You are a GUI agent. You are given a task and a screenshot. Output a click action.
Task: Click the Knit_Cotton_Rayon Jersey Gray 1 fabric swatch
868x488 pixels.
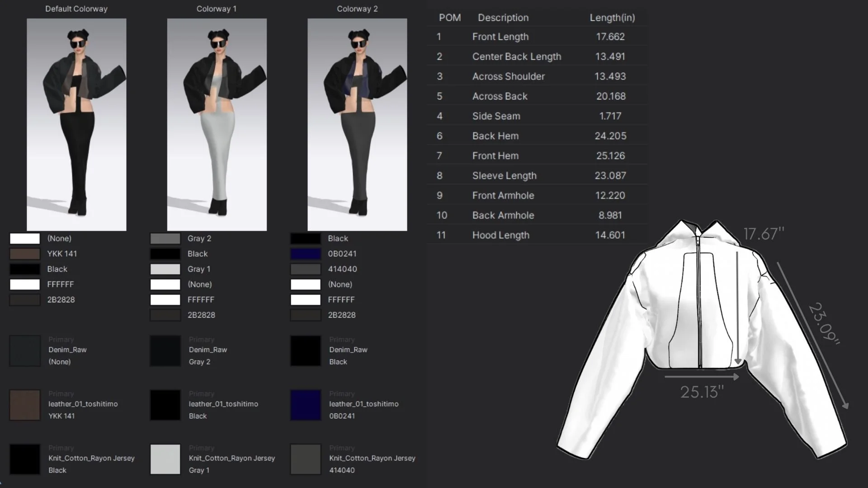[165, 459]
